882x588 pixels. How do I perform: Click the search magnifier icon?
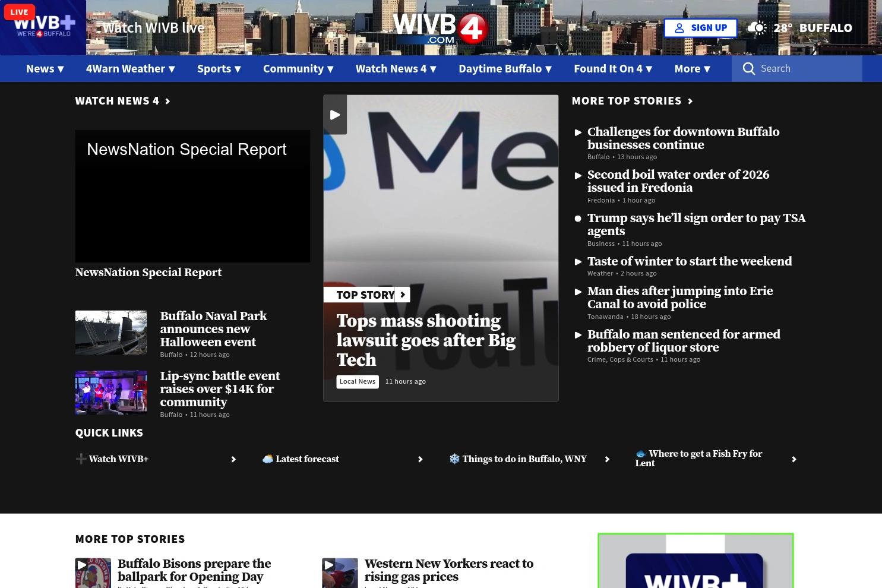coord(749,68)
